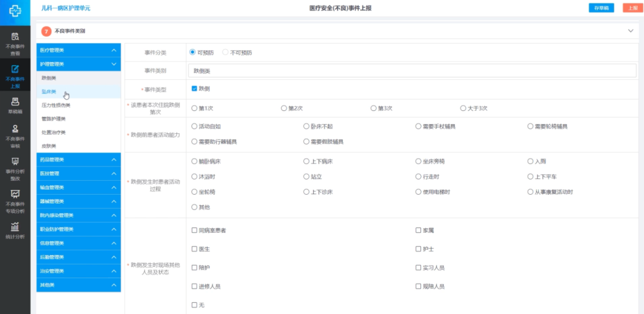This screenshot has width=644, height=314.
Task: Select 第1次 fall count
Action: 194,109
